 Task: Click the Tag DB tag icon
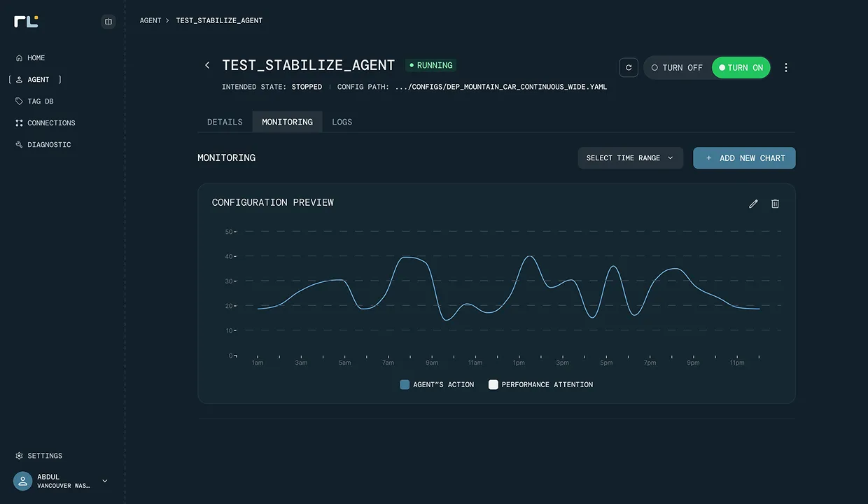coord(19,101)
